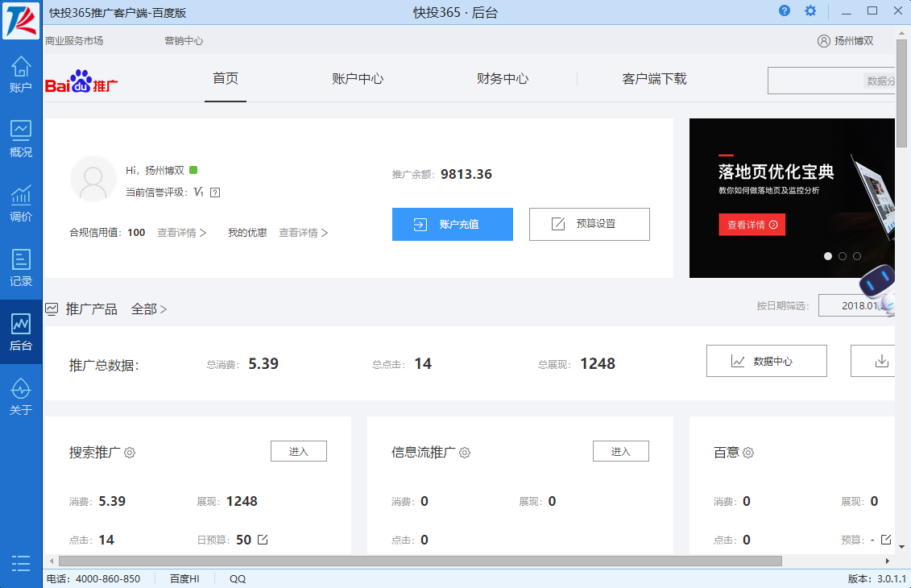
Task: Click the 扬州博双 account icon at top right
Action: (x=824, y=40)
